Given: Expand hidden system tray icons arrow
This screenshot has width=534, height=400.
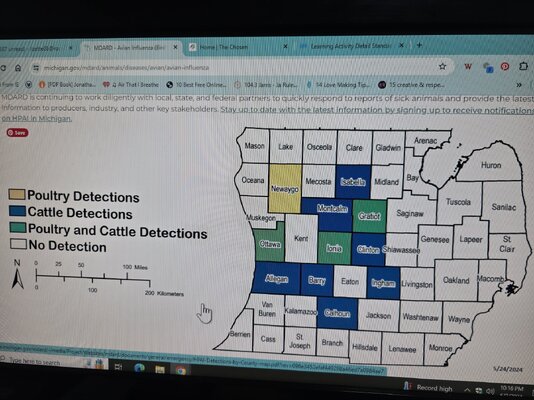Looking at the screenshot, I should pyautogui.click(x=467, y=390).
